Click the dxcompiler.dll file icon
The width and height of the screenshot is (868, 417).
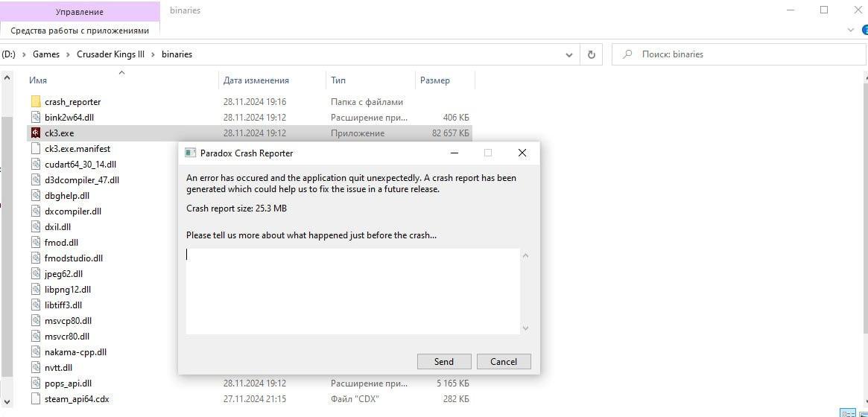pos(36,211)
